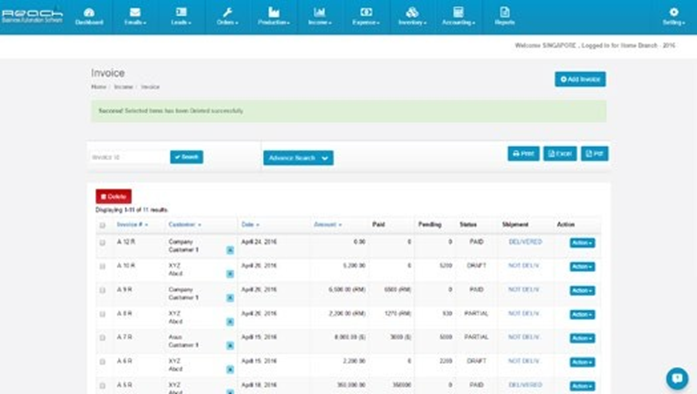This screenshot has height=394, width=697.
Task: Click the Add Invoice button
Action: coord(580,79)
